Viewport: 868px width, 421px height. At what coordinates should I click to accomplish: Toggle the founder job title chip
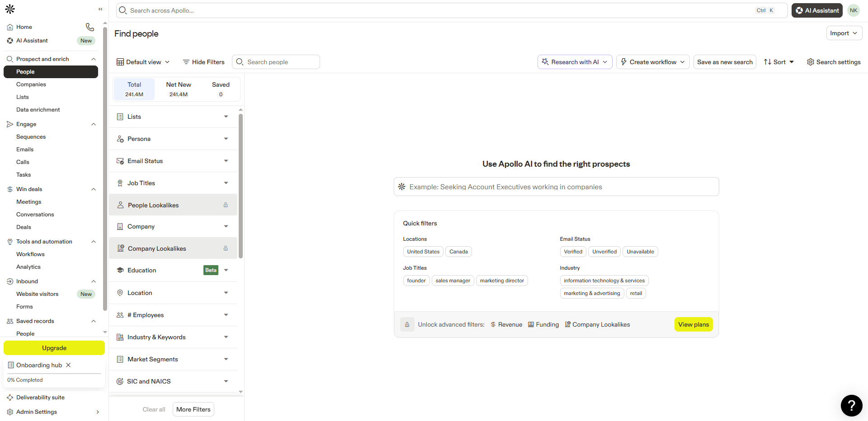(416, 281)
